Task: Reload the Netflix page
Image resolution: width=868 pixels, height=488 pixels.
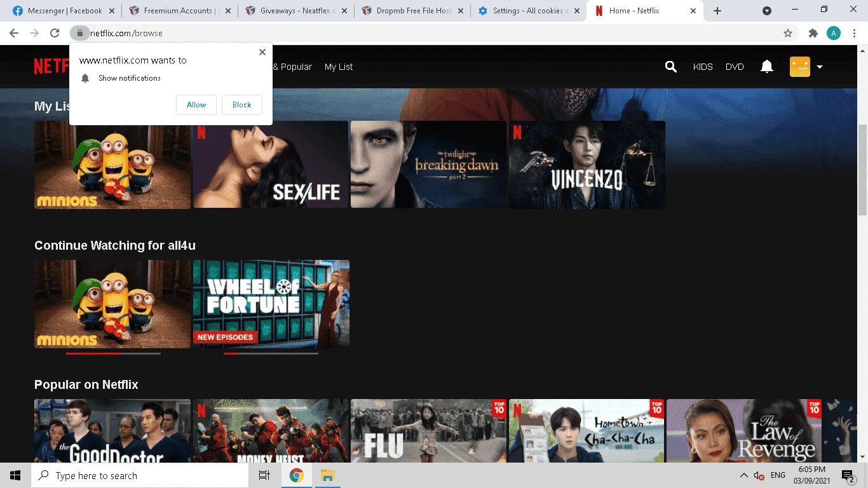Action: (55, 33)
